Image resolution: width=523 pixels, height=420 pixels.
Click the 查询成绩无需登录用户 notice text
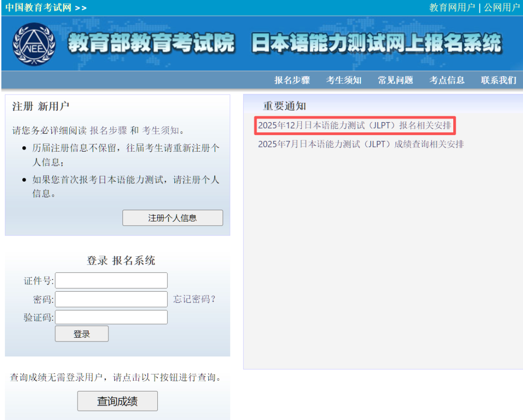pos(116,377)
